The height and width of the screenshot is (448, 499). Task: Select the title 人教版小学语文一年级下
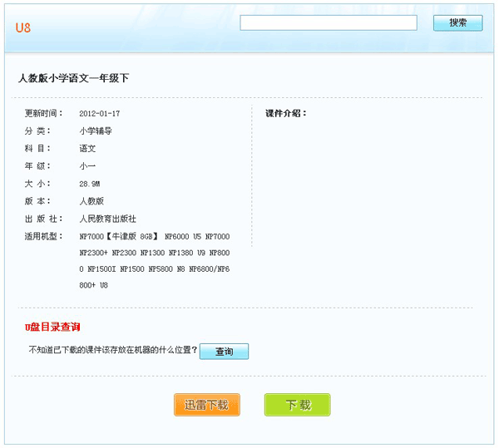[73, 78]
